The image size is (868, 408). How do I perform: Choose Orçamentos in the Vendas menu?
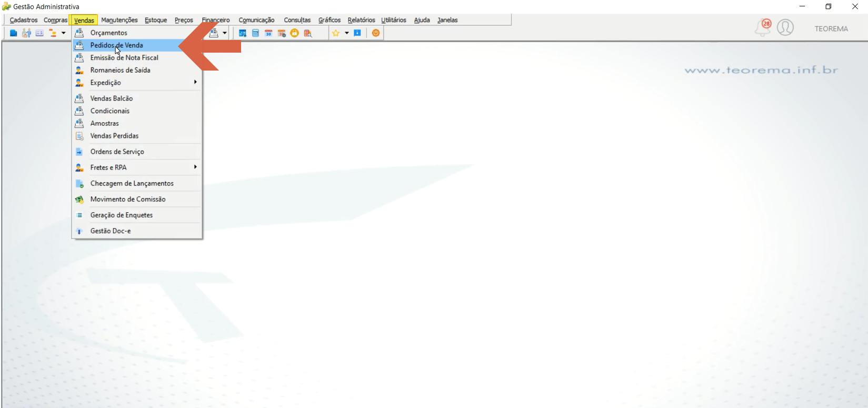(x=137, y=33)
